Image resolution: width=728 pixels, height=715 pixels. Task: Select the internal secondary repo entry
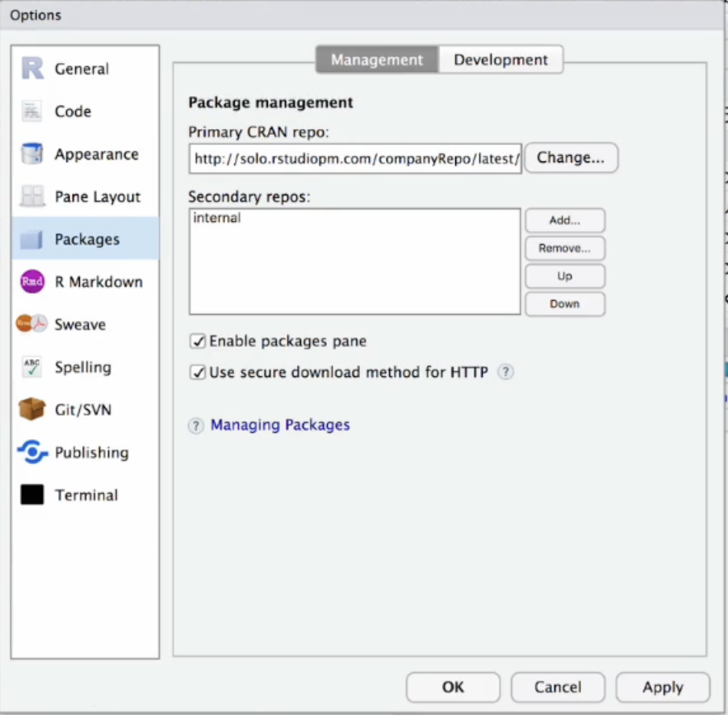click(x=217, y=218)
